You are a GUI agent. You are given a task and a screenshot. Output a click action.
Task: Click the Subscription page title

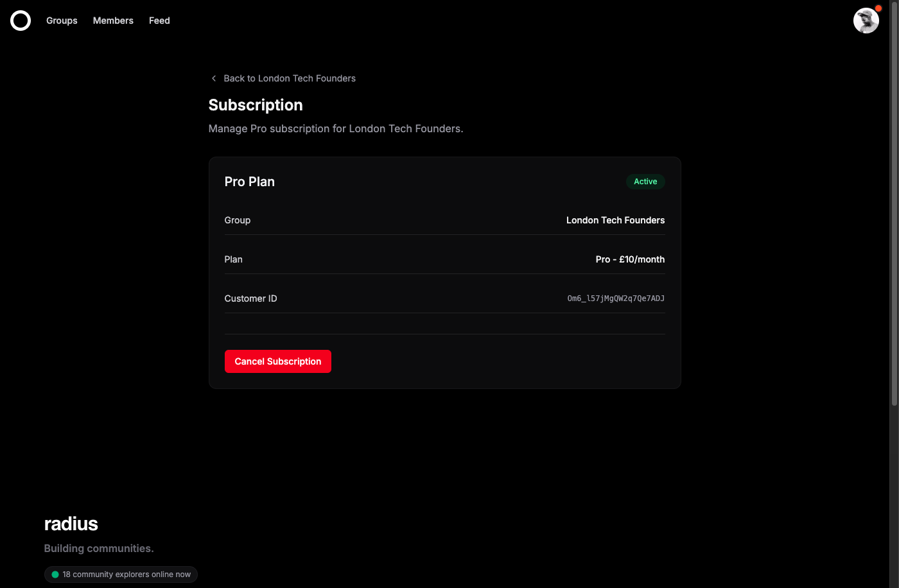[x=255, y=105]
